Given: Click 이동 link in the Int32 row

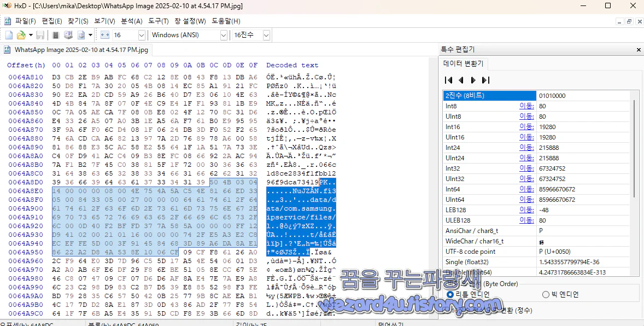Looking at the screenshot, I should pyautogui.click(x=527, y=168).
